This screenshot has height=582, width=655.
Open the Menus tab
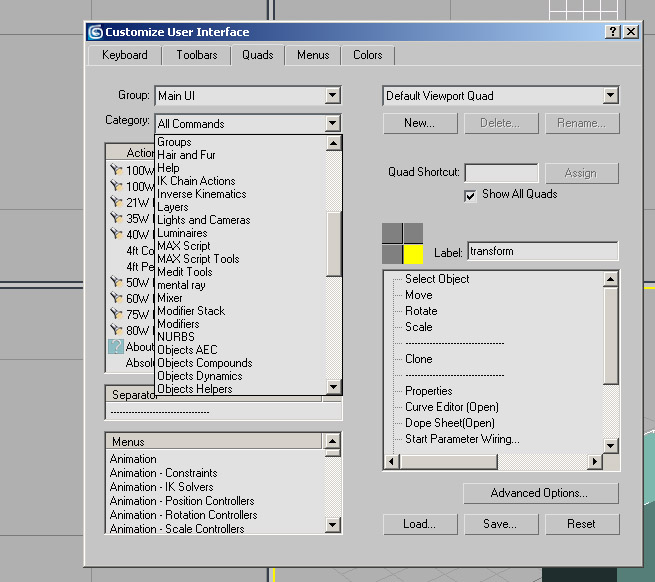coord(313,55)
